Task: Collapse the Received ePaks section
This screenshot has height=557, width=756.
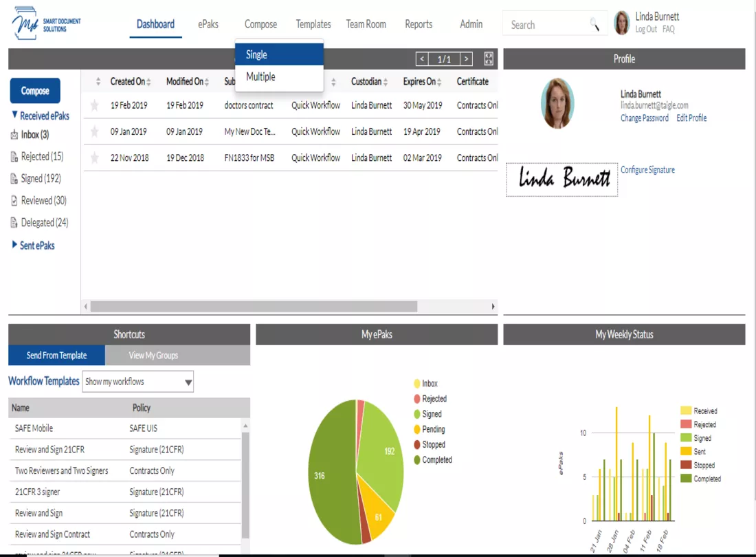Action: (41, 116)
